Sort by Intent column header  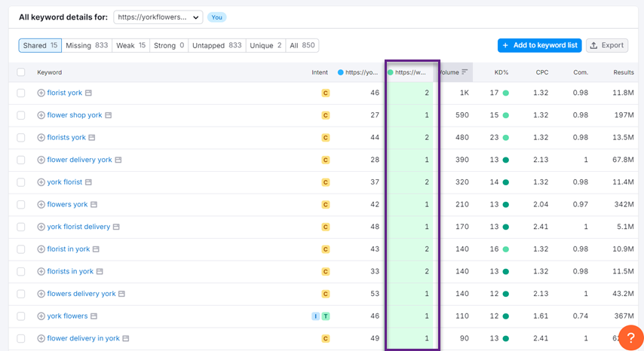point(320,72)
